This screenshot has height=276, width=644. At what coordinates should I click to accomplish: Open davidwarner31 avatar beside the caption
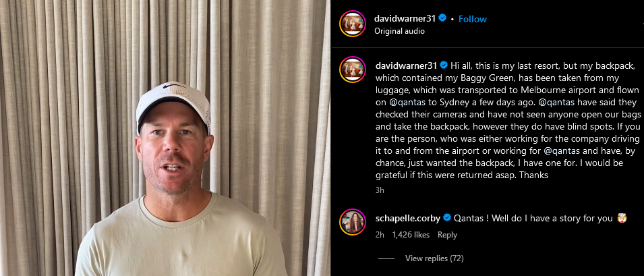(353, 70)
